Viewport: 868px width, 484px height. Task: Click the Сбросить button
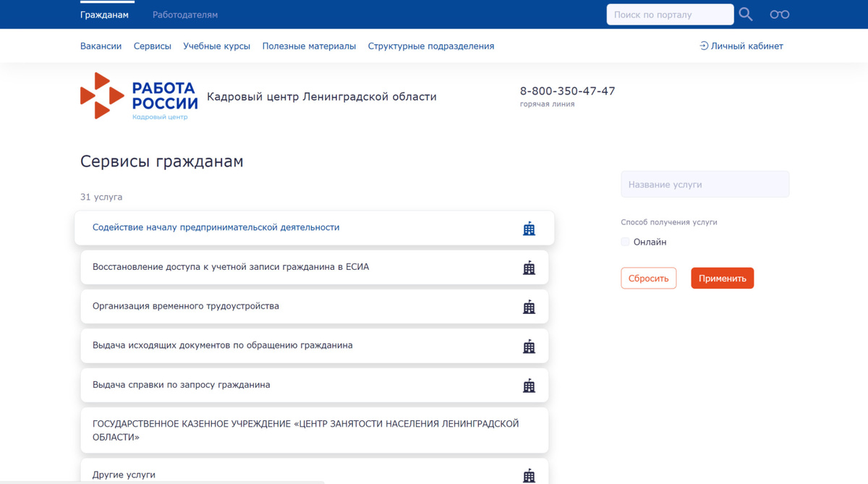648,279
